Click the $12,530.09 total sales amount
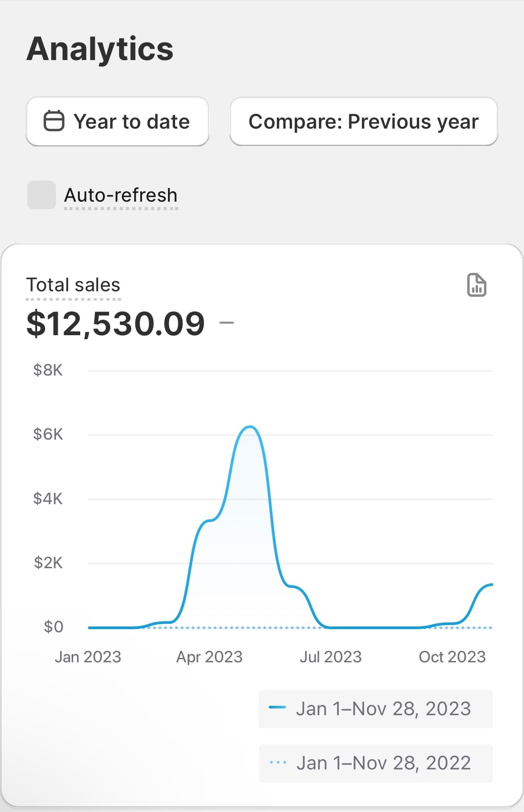 tap(116, 324)
